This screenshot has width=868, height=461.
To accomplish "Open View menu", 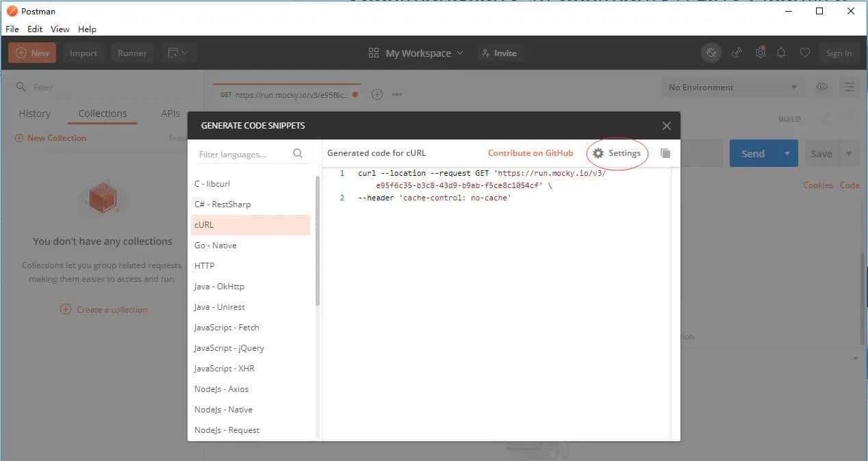I will coord(60,29).
